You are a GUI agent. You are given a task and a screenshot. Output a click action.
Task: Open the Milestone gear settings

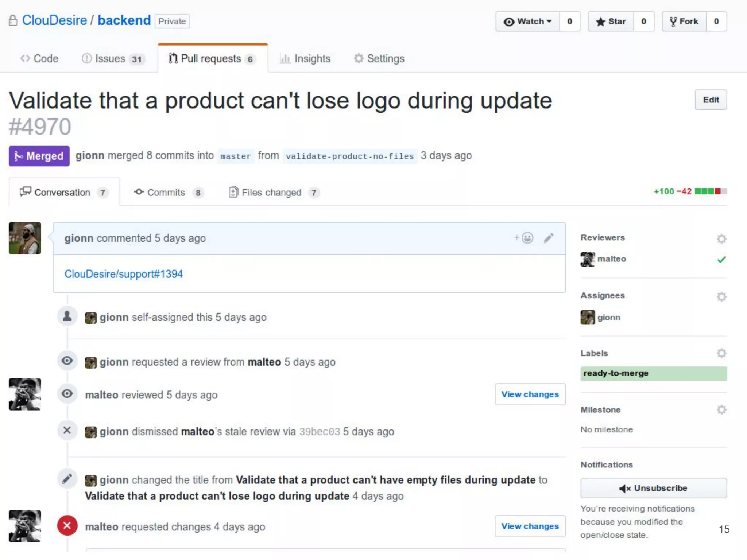coord(721,410)
